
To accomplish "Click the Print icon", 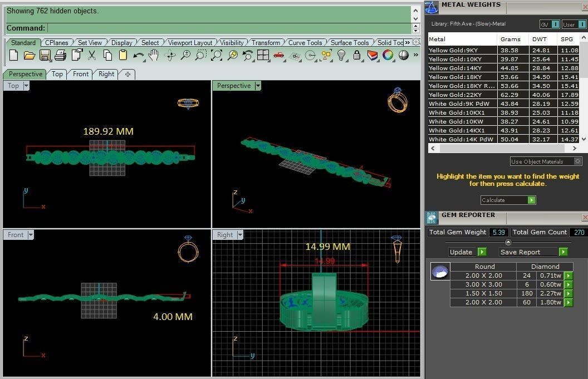I will [x=60, y=56].
